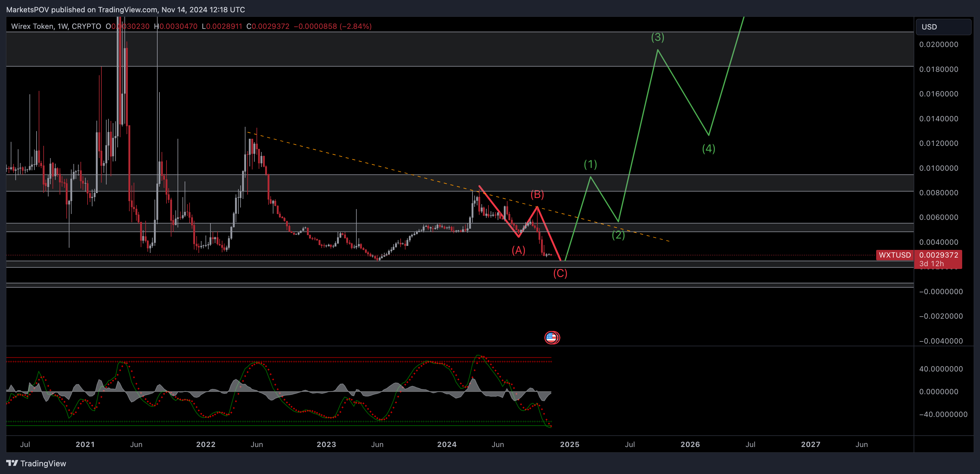Click the TradingView logo

point(36,463)
